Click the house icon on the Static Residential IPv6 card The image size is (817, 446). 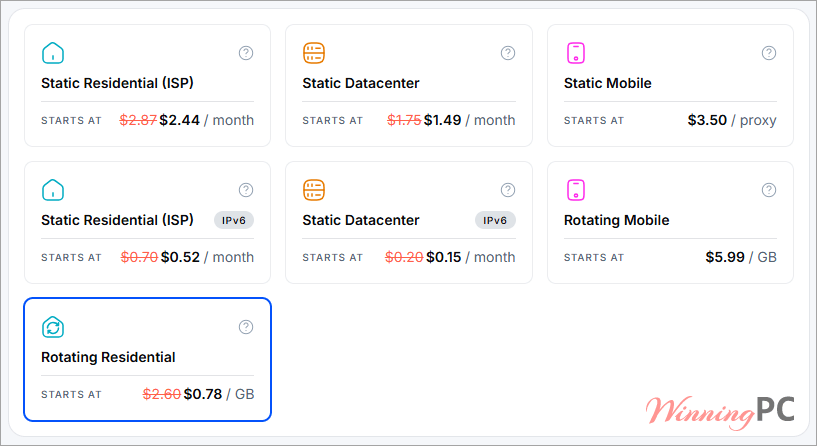click(x=53, y=190)
